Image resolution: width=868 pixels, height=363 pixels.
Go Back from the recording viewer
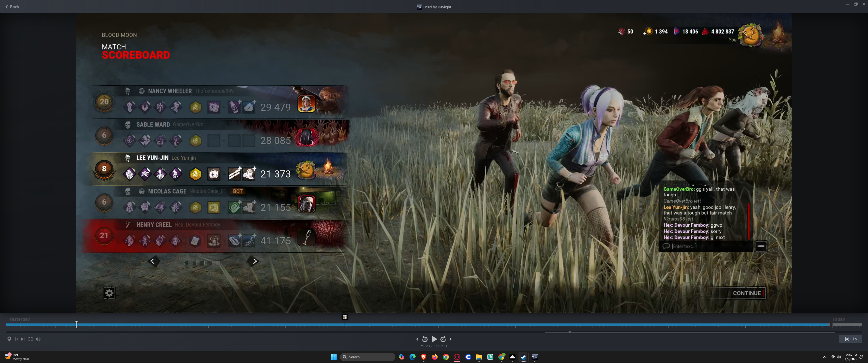tap(12, 7)
